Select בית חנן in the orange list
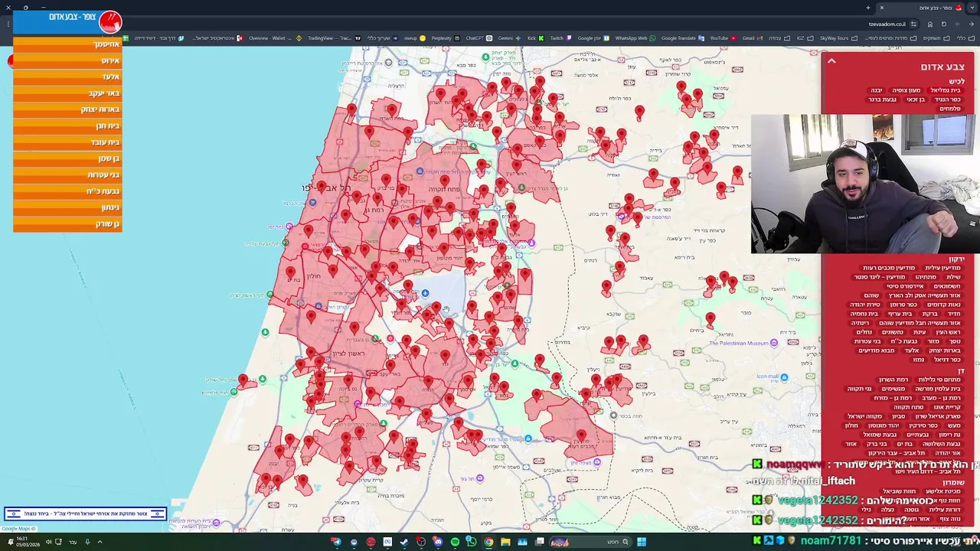The image size is (980, 551). click(x=67, y=126)
